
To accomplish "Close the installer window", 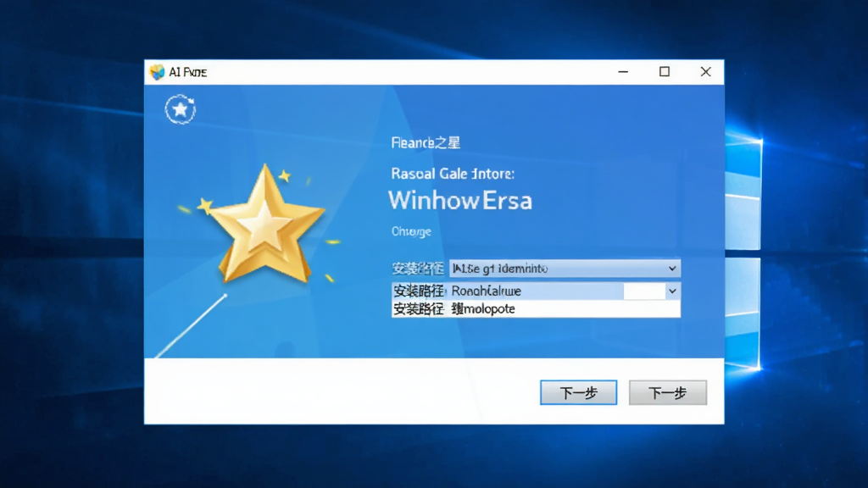I will (x=705, y=72).
